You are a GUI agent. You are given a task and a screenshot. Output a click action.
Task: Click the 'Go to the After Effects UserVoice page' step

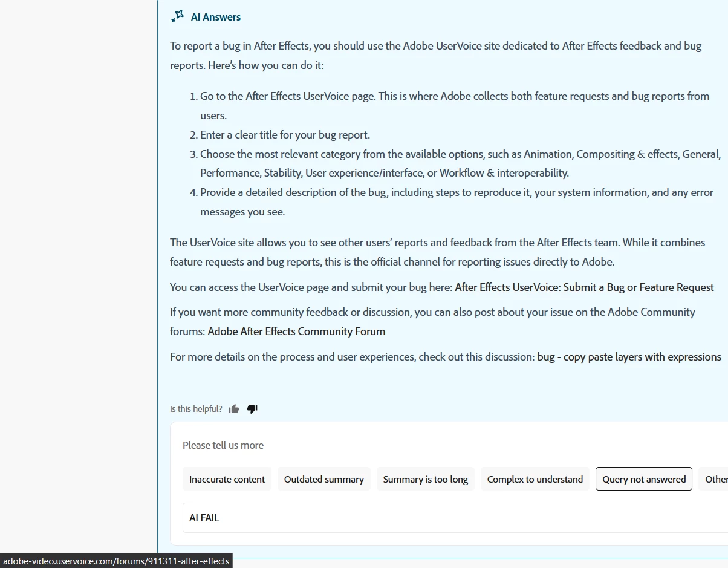(x=455, y=106)
